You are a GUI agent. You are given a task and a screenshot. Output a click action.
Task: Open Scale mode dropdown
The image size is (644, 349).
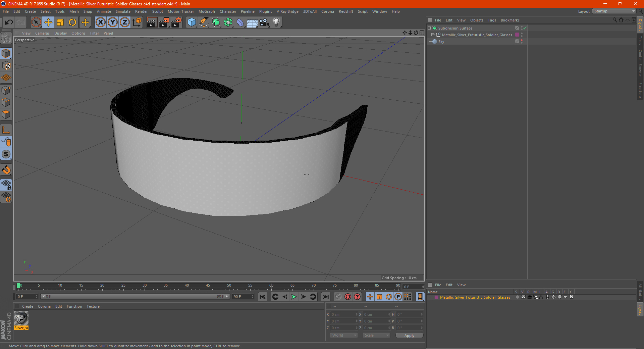(x=376, y=335)
